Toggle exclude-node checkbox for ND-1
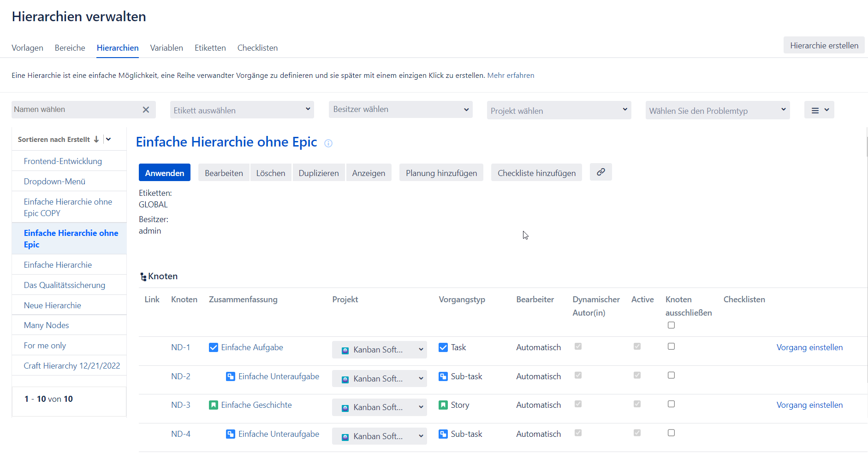The height and width of the screenshot is (458, 868). 671,346
